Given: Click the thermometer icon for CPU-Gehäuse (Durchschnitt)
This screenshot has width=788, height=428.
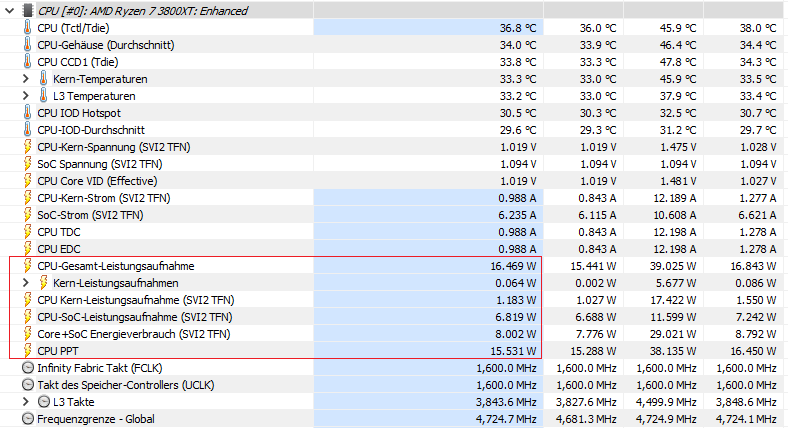Looking at the screenshot, I should (28, 45).
